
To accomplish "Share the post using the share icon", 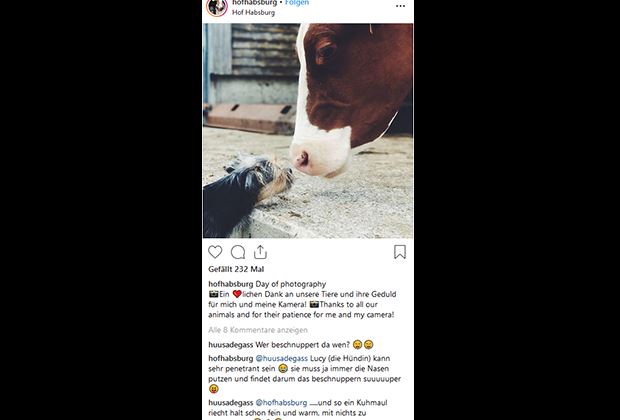I will (x=260, y=252).
